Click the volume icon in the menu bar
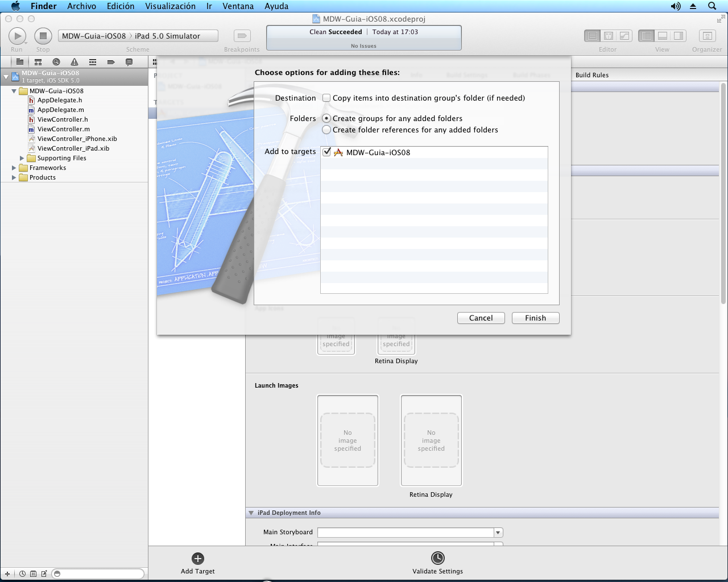The height and width of the screenshot is (582, 728). 676,6
